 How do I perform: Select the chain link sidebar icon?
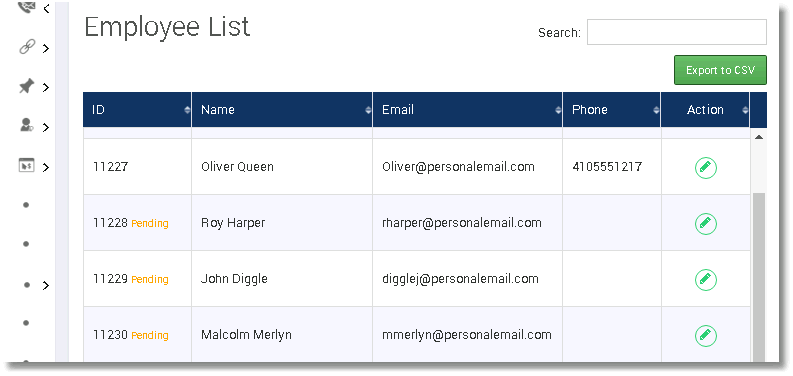coord(26,47)
